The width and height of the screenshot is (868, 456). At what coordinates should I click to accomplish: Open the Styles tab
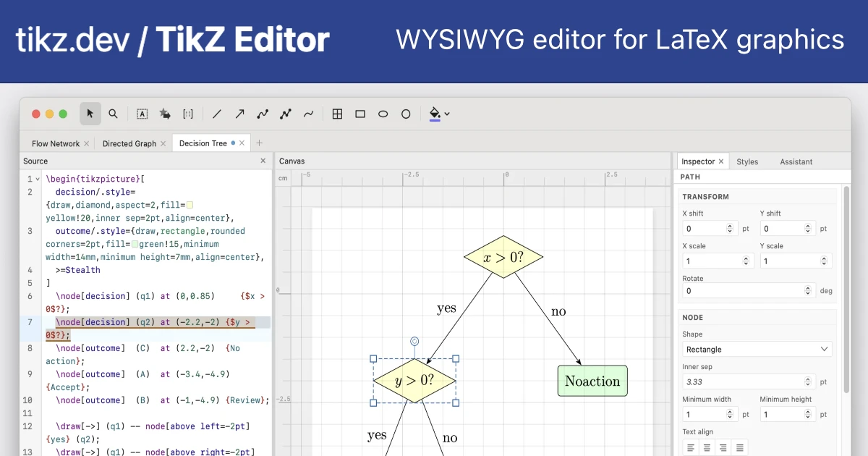point(747,161)
